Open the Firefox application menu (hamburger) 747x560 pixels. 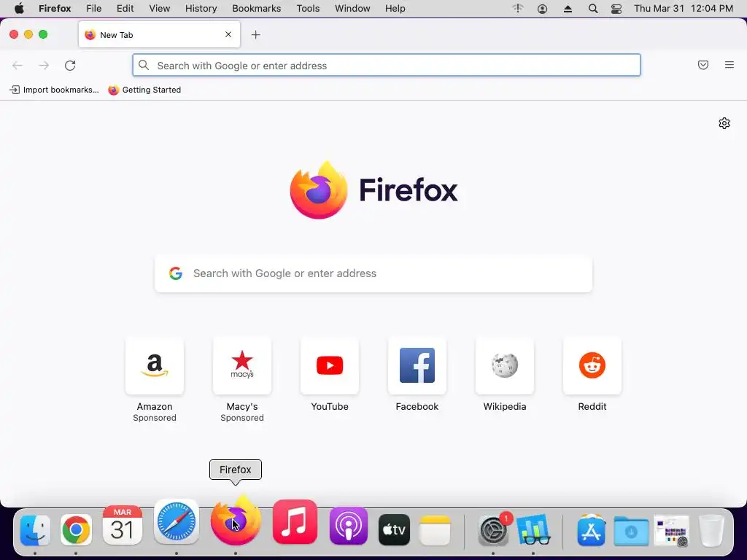point(729,65)
